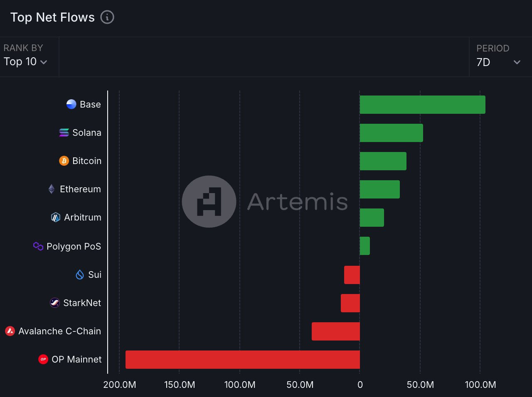Viewport: 532px width, 397px height.
Task: Click the Avalanche C-Chain red icon
Action: [x=10, y=331]
